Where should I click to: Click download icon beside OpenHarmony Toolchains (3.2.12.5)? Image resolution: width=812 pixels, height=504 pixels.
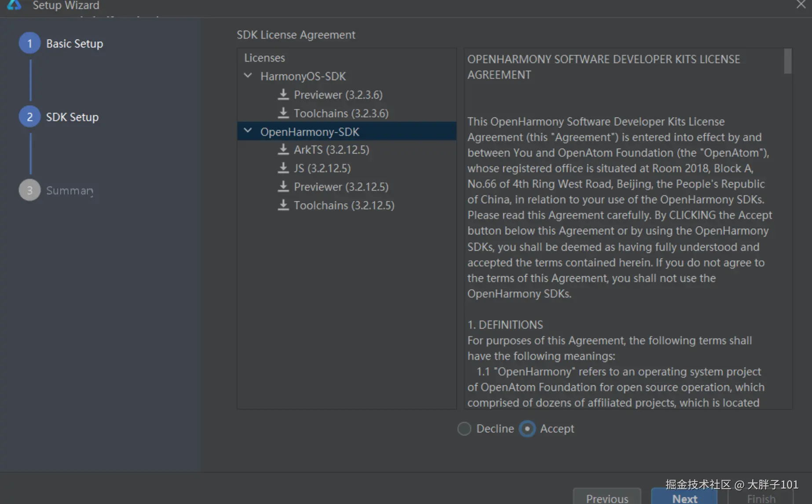[x=283, y=205]
